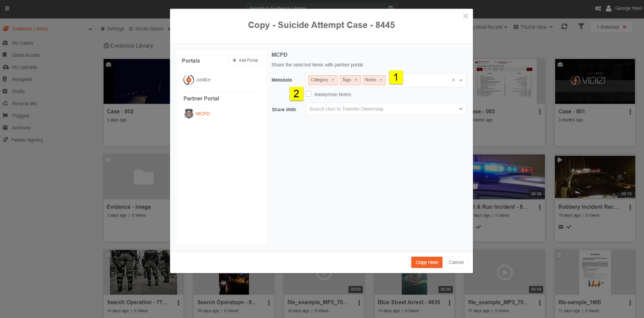This screenshot has height=318, width=644.
Task: Choose the Justice portal icon
Action: point(188,80)
